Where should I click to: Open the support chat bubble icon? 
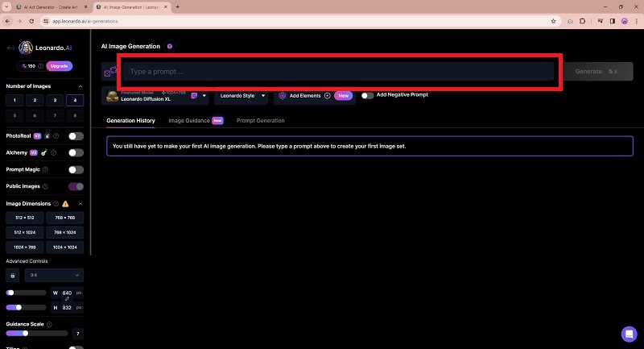(x=629, y=334)
